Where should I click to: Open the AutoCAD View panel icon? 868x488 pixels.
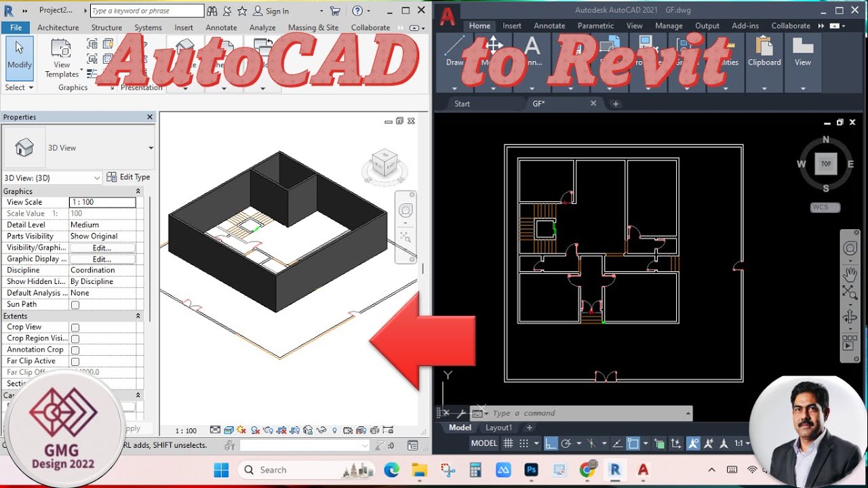pyautogui.click(x=803, y=52)
